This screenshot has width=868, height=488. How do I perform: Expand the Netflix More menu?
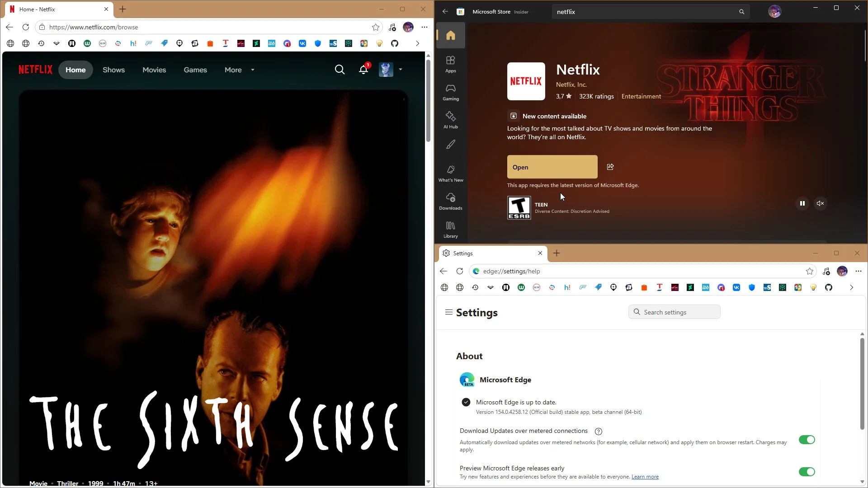tap(240, 70)
